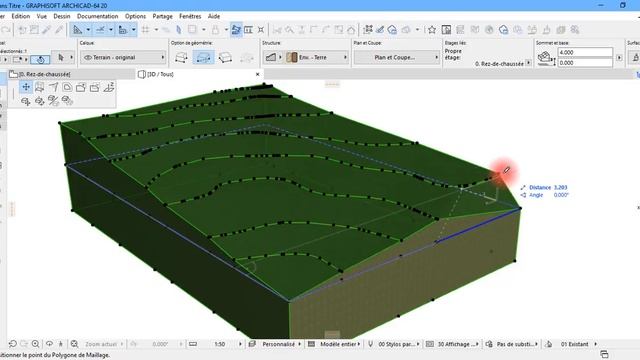
Task: Switch to the 0. Rez-de-chaussée tab
Action: pyautogui.click(x=71, y=74)
